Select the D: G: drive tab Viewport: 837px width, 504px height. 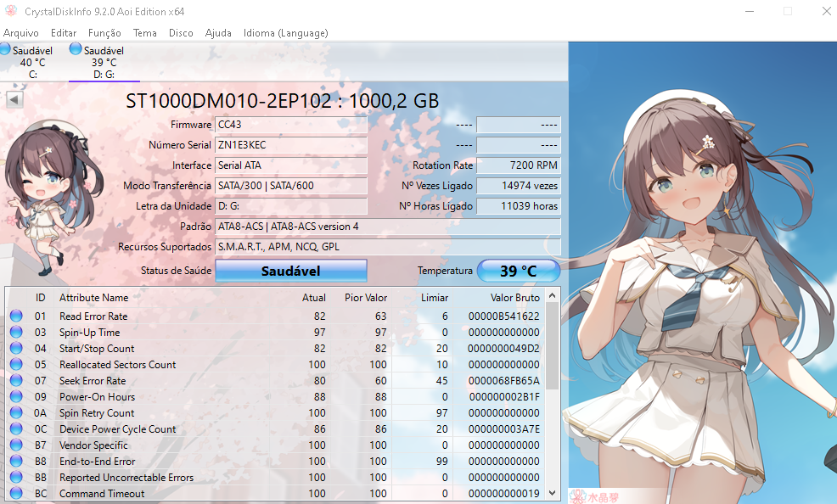[104, 62]
